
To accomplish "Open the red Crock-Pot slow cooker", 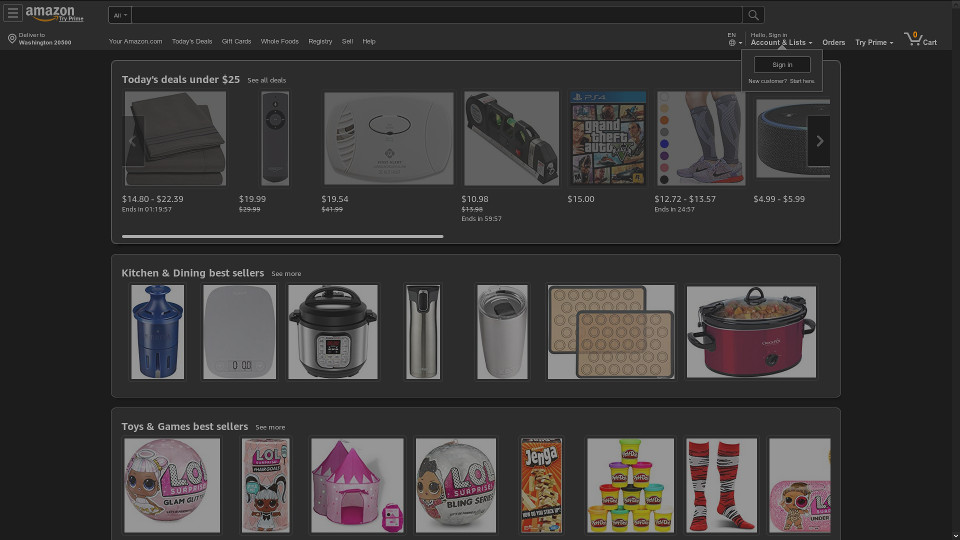I will point(751,332).
